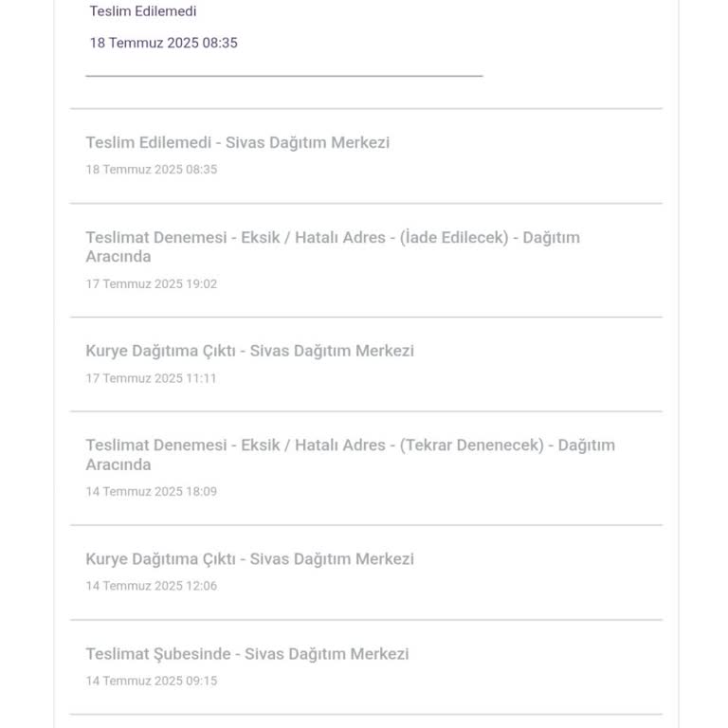Click the horizontal line under the status summary
This screenshot has width=728, height=728.
tap(284, 75)
